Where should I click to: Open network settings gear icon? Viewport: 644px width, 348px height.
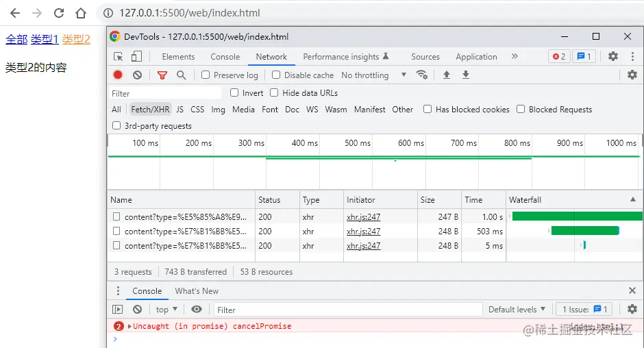tap(632, 75)
